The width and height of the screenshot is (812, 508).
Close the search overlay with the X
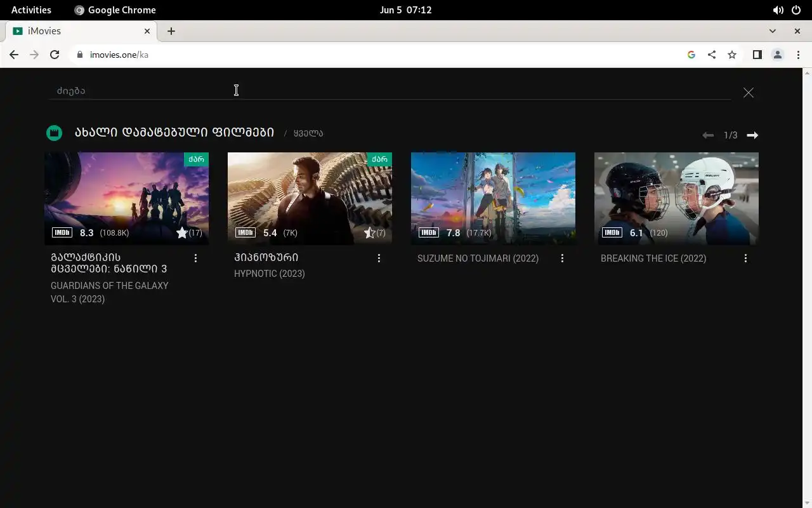(749, 93)
